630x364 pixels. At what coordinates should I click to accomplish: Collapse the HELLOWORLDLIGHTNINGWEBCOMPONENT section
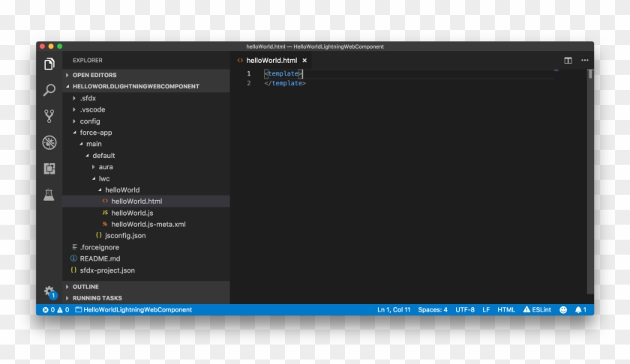(x=145, y=86)
